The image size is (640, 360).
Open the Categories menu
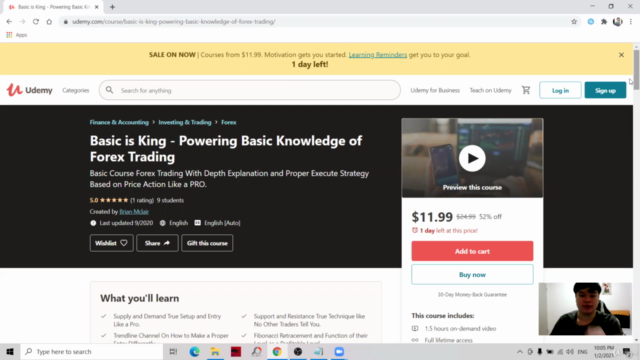click(76, 90)
